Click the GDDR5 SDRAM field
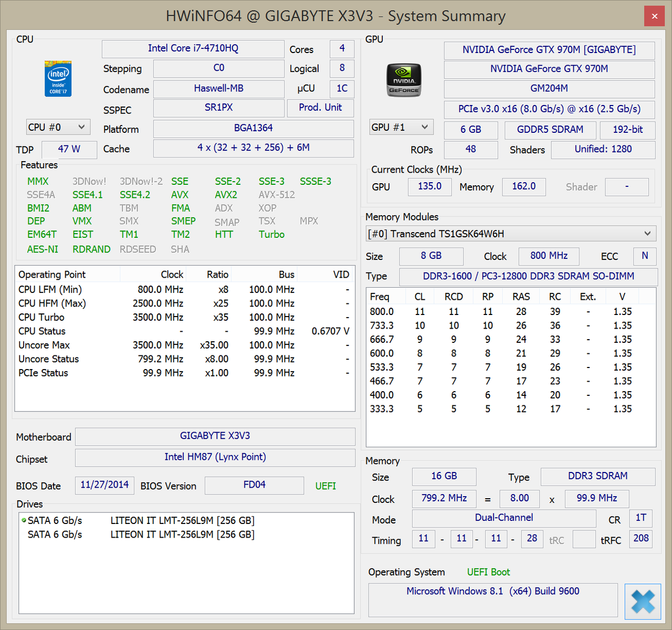 550,130
